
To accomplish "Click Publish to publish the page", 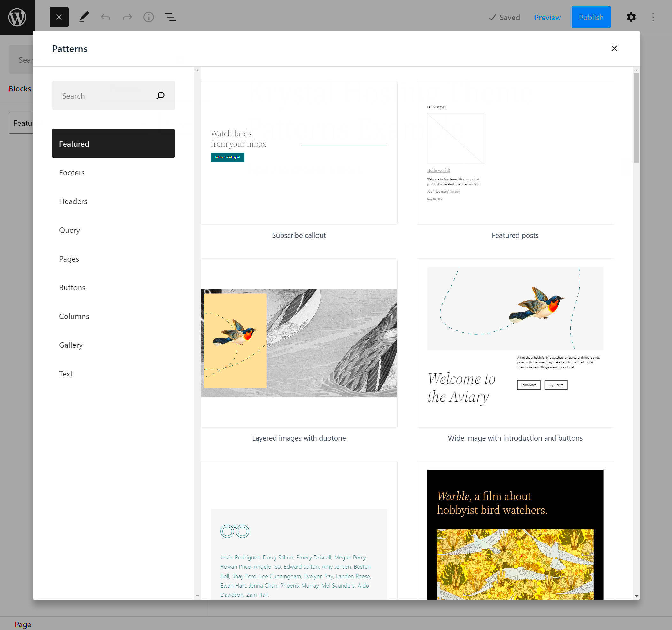I will (591, 17).
